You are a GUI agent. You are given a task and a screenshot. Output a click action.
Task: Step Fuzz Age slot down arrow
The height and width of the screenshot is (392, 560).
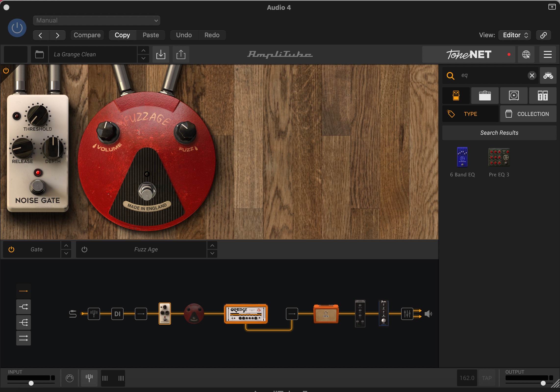click(212, 253)
